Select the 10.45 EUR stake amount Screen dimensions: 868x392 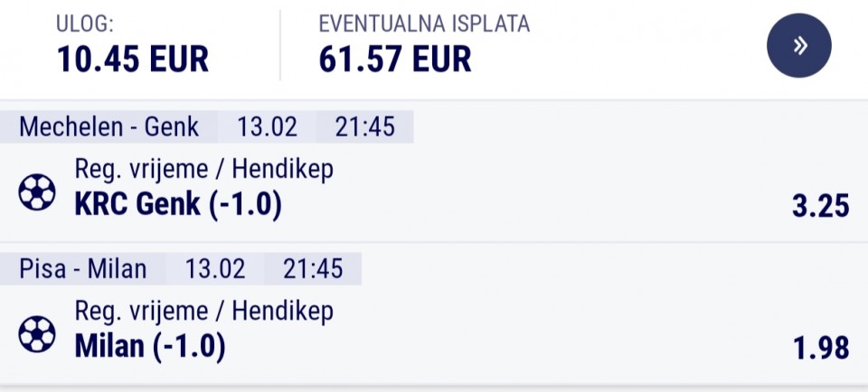point(133,60)
